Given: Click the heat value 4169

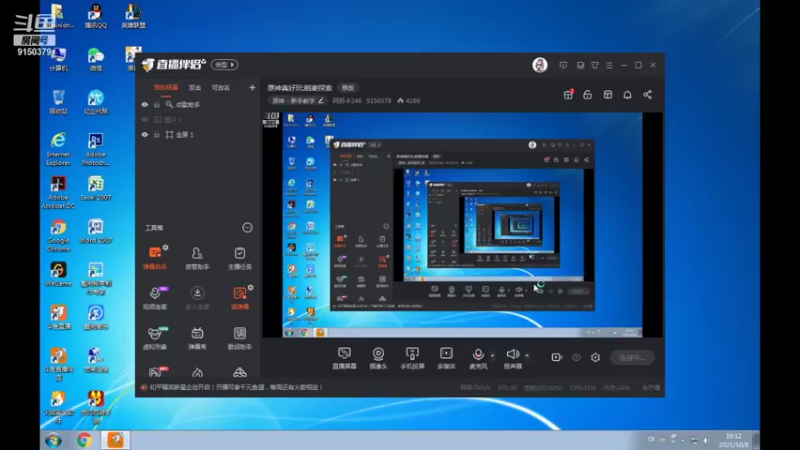Looking at the screenshot, I should coord(409,101).
